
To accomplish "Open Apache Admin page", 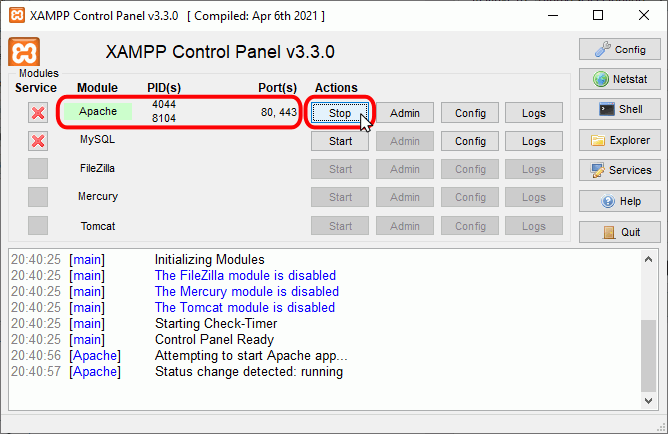I will click(x=405, y=113).
